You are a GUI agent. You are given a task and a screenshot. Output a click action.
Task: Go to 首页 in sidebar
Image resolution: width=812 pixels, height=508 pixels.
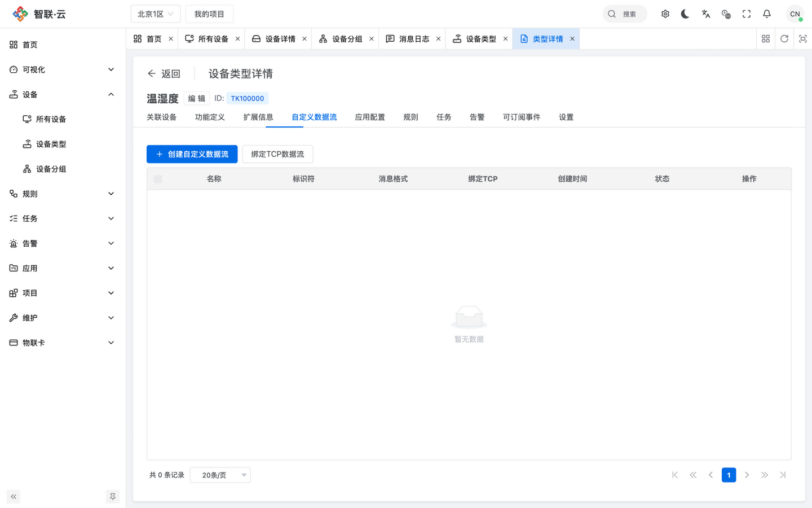click(63, 45)
